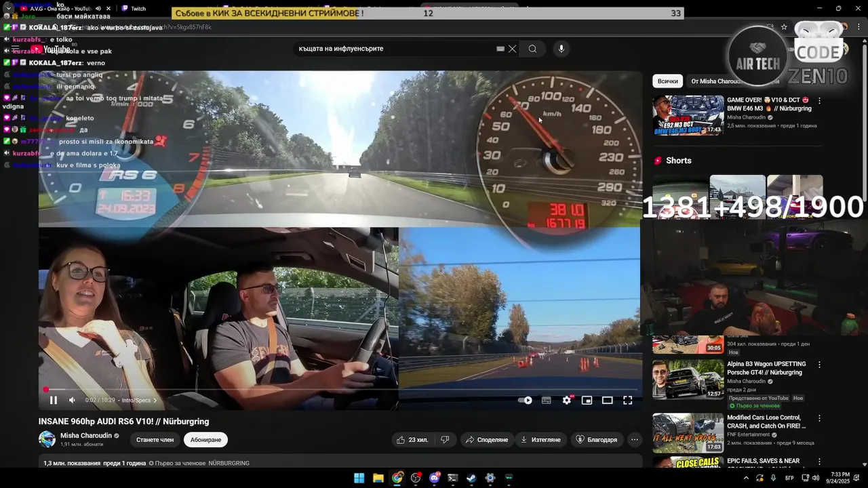The image size is (868, 488).
Task: Switch to miniplayer mode
Action: click(587, 400)
